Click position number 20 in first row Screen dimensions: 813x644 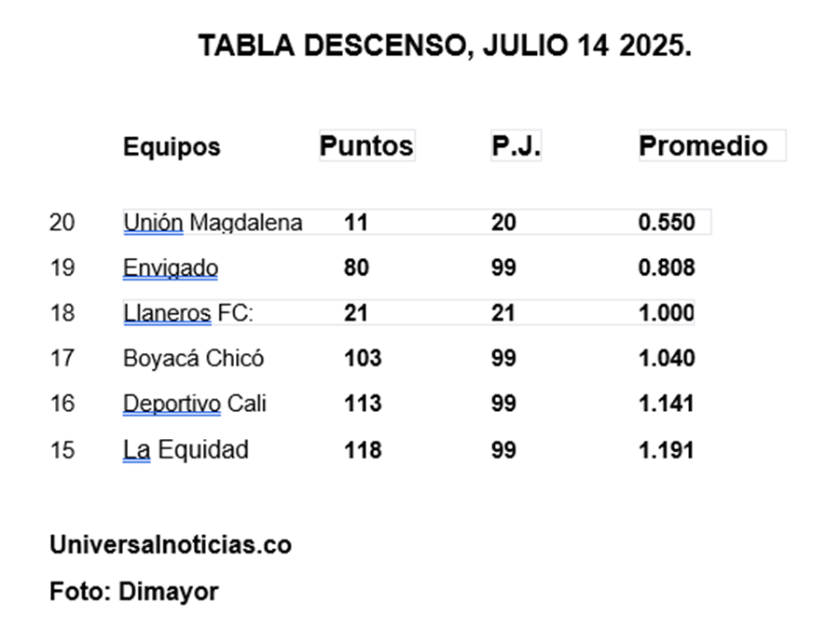point(62,223)
